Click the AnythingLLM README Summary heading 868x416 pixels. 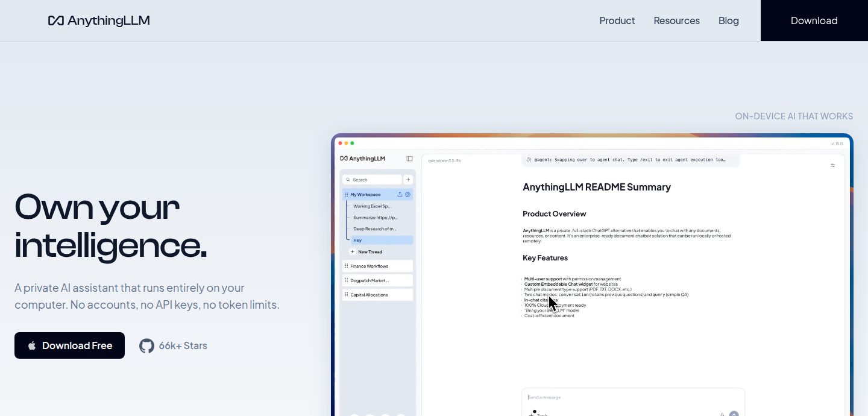click(x=597, y=187)
